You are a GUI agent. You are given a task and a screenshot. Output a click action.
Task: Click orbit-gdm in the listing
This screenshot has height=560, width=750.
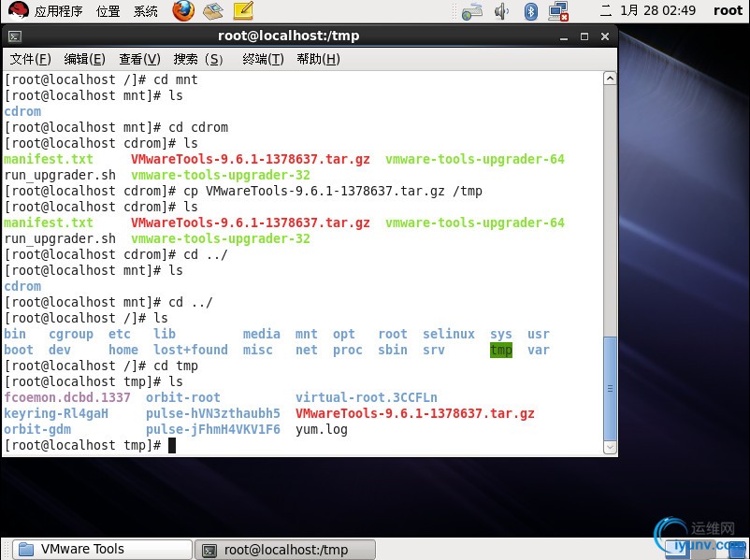coord(37,429)
